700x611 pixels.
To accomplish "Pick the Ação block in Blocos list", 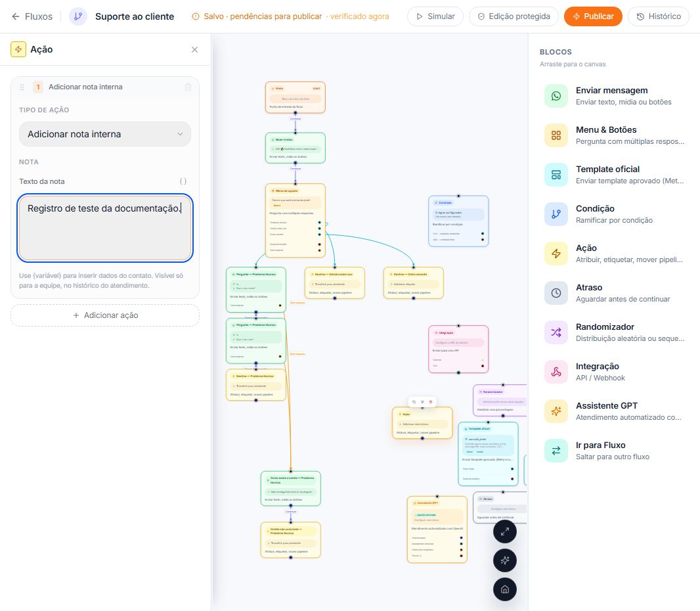I will [614, 253].
